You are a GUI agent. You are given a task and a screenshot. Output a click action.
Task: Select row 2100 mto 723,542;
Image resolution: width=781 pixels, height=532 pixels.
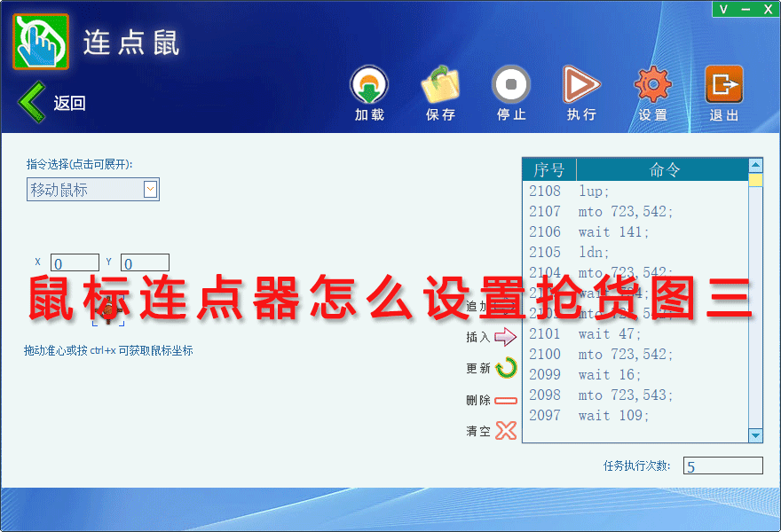(x=635, y=355)
